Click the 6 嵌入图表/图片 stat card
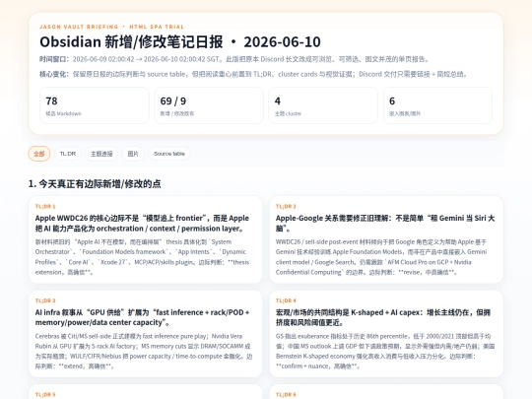The height and width of the screenshot is (399, 532). click(437, 105)
